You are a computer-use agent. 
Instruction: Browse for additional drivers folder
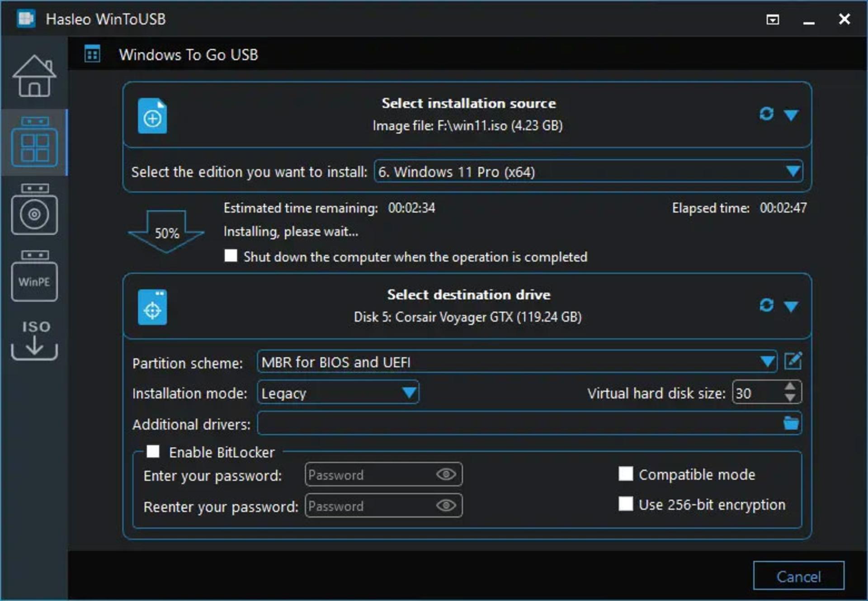coord(791,423)
